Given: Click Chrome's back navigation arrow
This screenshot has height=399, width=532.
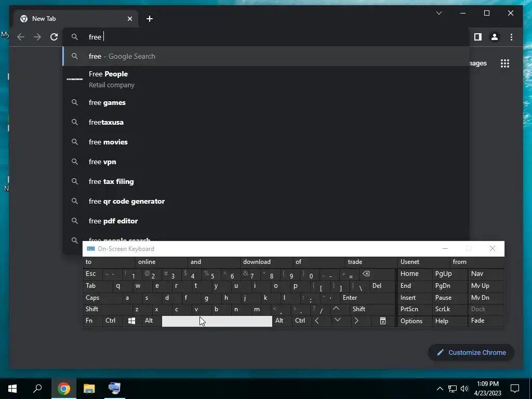Looking at the screenshot, I should [21, 37].
